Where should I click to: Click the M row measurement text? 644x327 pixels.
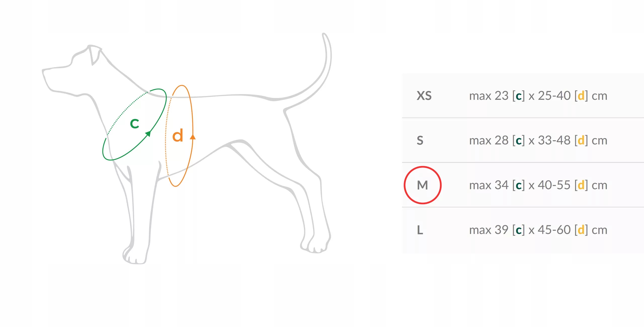(x=538, y=185)
